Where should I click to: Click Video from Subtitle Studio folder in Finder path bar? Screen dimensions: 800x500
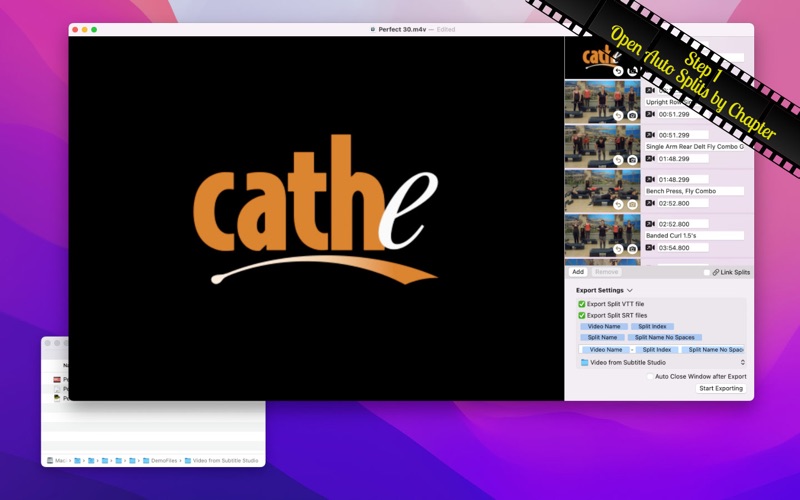point(221,460)
